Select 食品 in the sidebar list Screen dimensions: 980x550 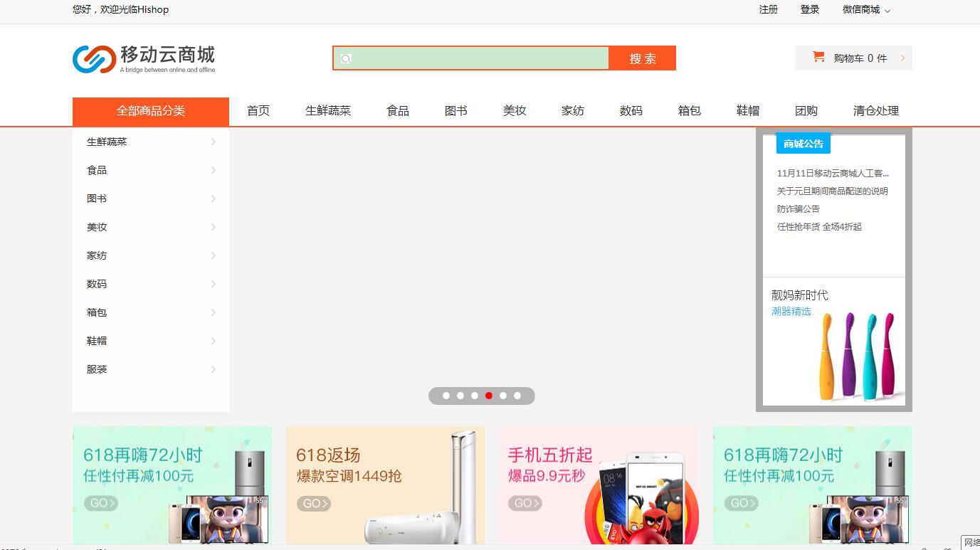click(97, 170)
